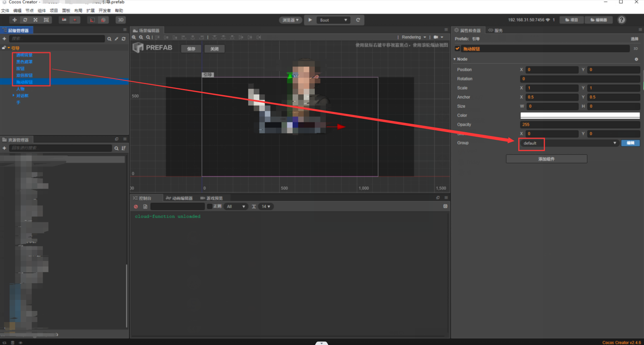The width and height of the screenshot is (644, 345).
Task: Select the 人物 node
Action: 20,89
